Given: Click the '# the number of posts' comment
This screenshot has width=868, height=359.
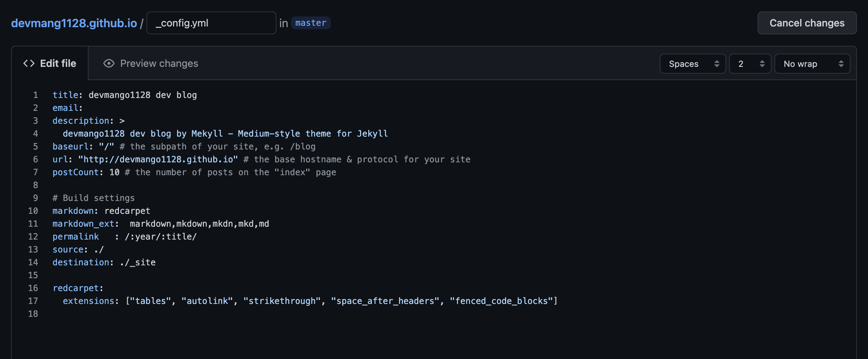Looking at the screenshot, I should (x=230, y=172).
